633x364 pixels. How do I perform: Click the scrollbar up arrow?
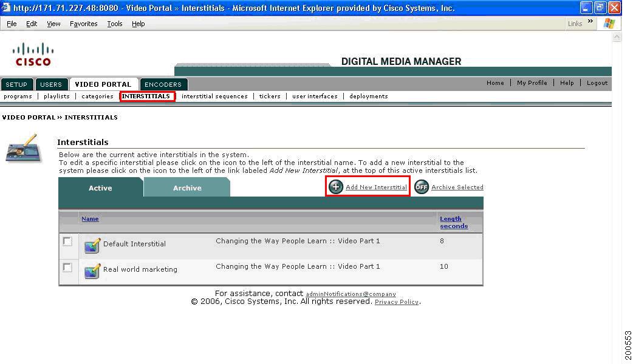(x=617, y=37)
